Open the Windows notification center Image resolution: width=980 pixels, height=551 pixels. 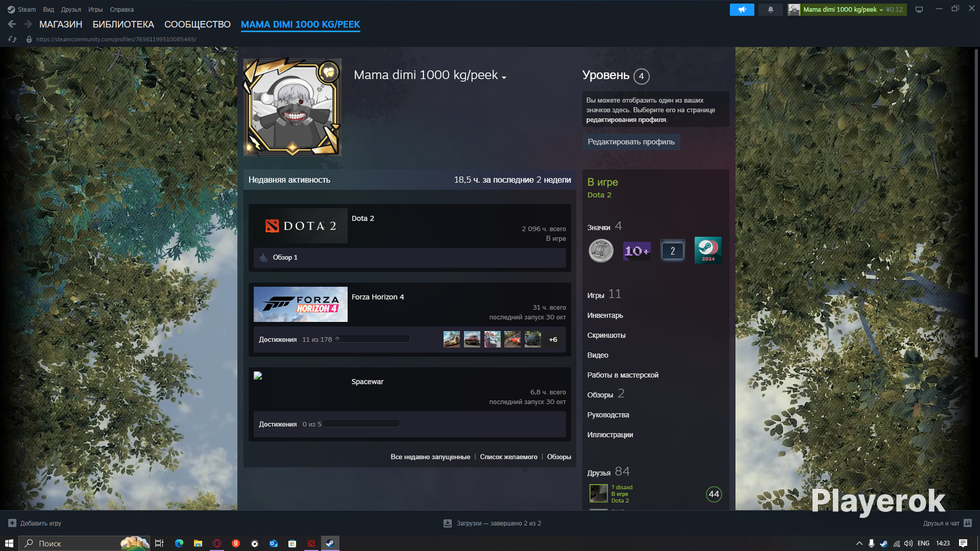(963, 543)
